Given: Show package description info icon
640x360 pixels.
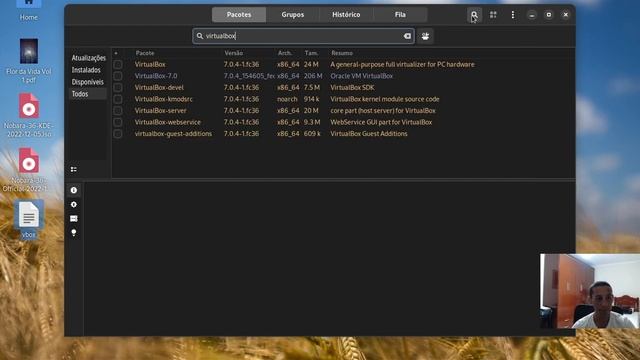Looking at the screenshot, I should pyautogui.click(x=73, y=190).
